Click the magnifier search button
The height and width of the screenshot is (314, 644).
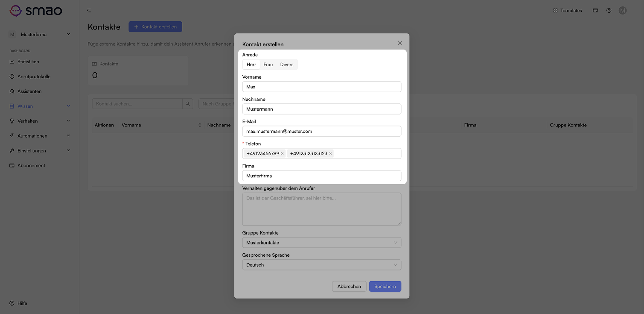(x=188, y=104)
